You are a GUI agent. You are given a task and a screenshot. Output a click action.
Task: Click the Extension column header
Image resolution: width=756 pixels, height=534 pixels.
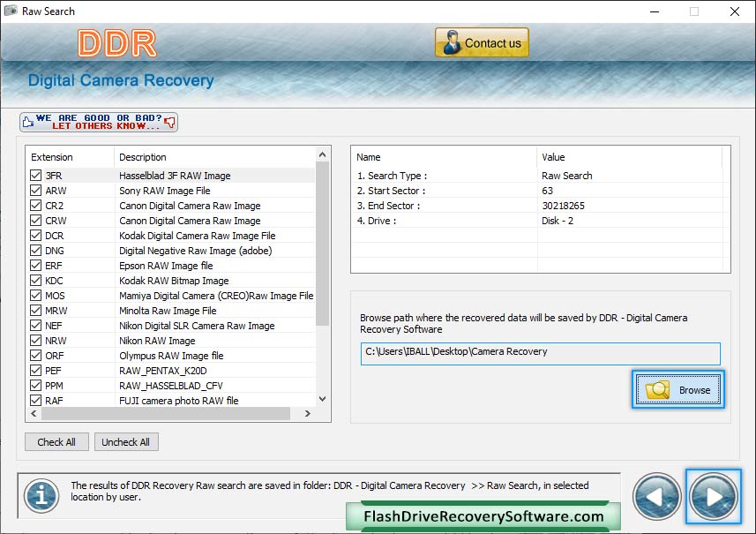click(70, 157)
